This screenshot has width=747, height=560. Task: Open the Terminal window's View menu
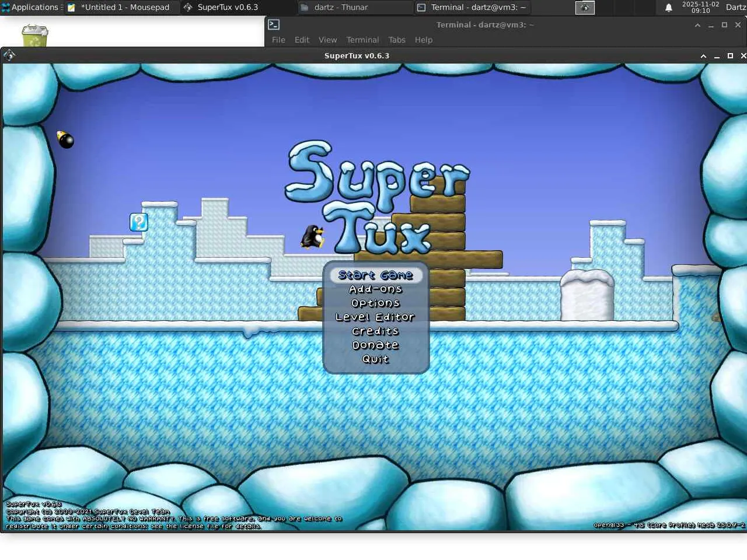[327, 40]
